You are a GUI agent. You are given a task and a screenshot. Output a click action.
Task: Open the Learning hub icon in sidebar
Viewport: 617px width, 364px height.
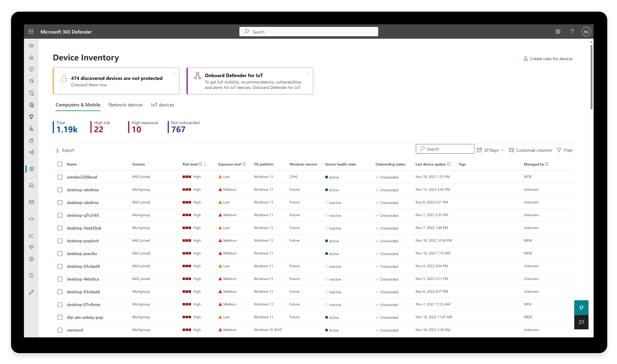(x=31, y=129)
